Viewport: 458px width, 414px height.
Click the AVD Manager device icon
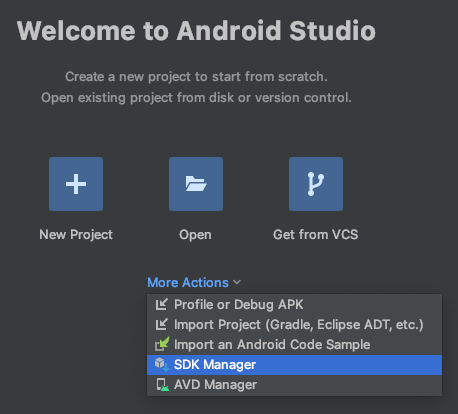[x=162, y=384]
